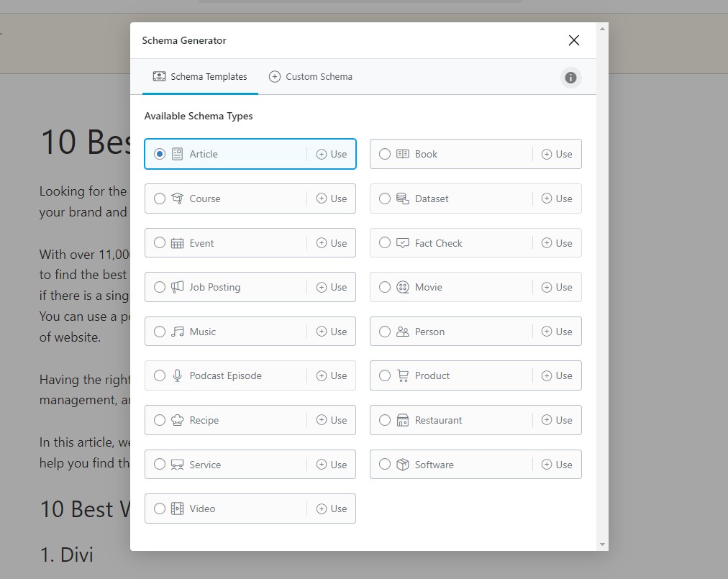
Task: Select the Recipe radio button
Action: pyautogui.click(x=159, y=420)
